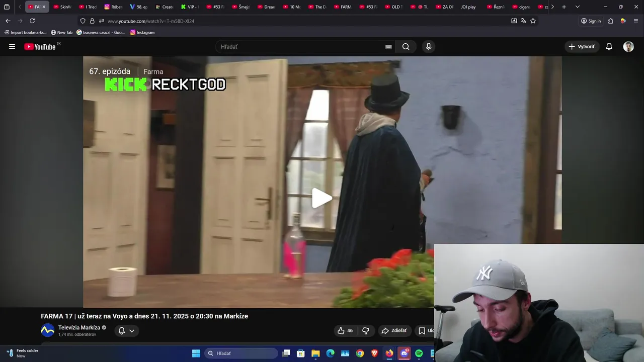Click the Vytvoriť create button
This screenshot has height=362, width=644.
coord(582,47)
